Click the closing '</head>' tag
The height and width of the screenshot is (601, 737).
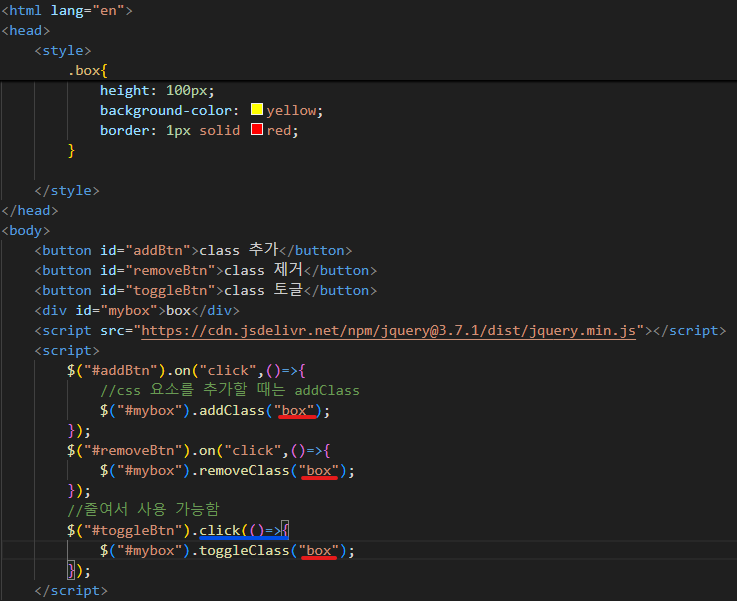coord(30,211)
